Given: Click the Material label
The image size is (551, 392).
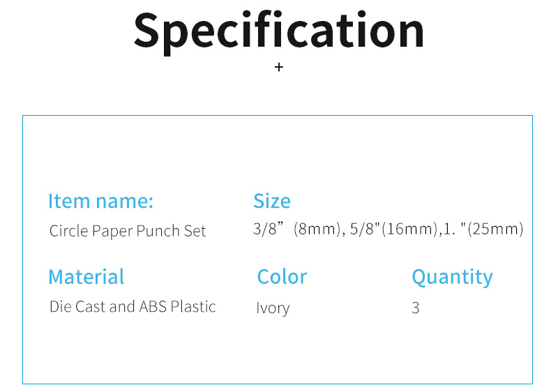Looking at the screenshot, I should 86,277.
